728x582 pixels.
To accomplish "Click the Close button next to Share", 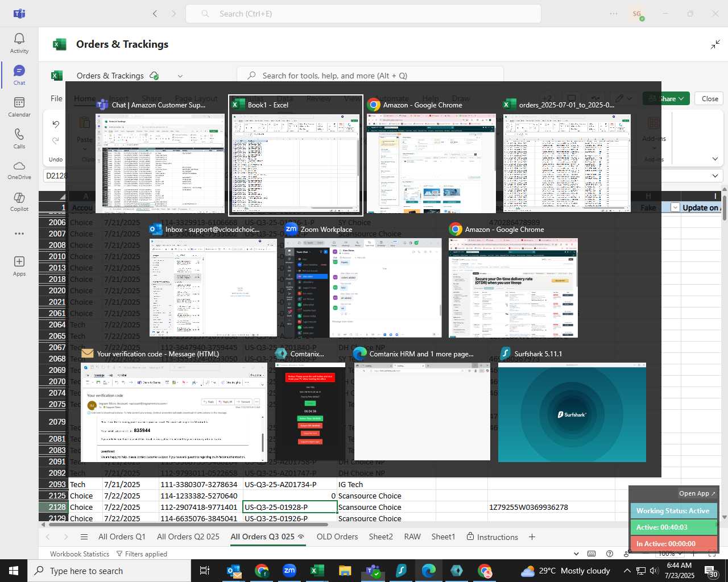I will pyautogui.click(x=710, y=98).
